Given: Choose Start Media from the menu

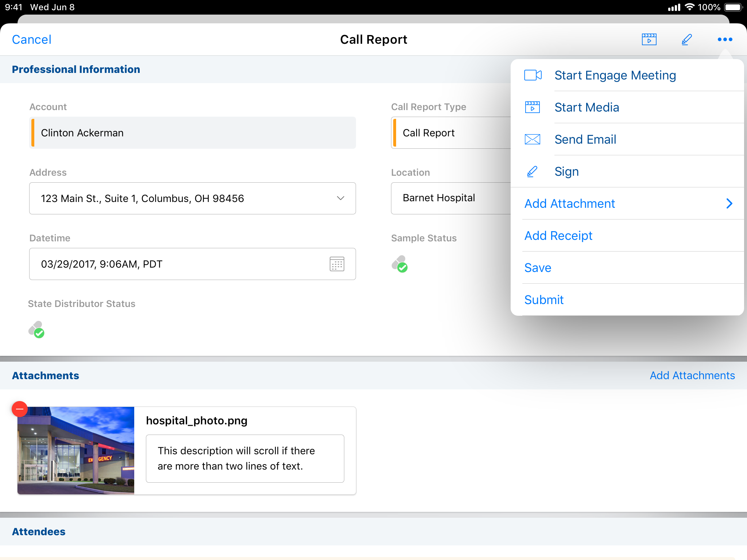Looking at the screenshot, I should coord(587,108).
